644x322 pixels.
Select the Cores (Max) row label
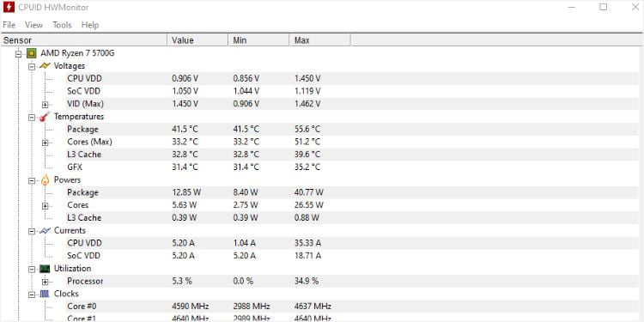pos(89,142)
